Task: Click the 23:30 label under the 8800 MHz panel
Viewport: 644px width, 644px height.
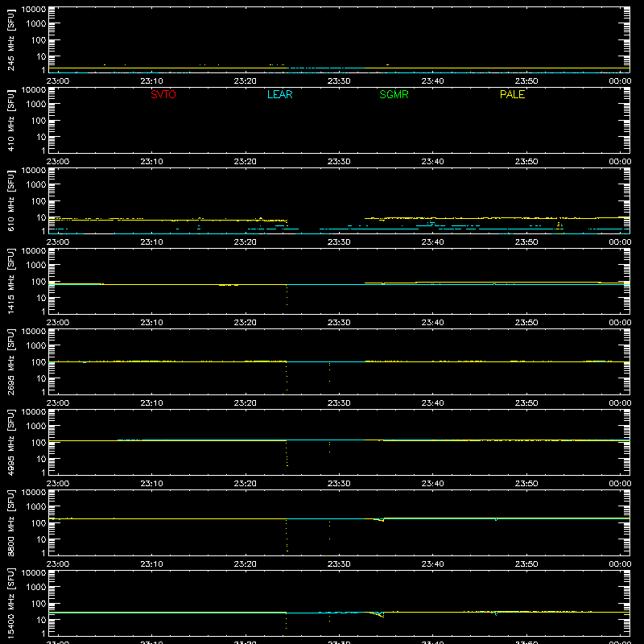Action: [x=339, y=564]
